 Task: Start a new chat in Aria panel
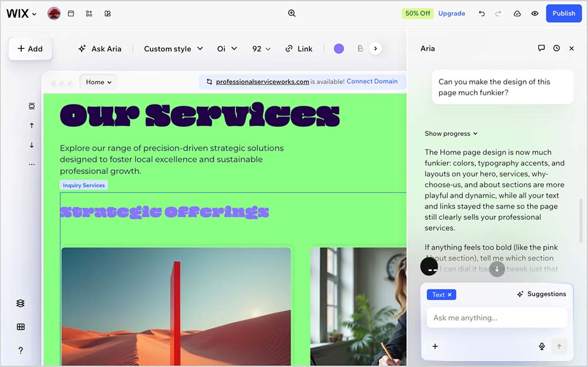(x=541, y=48)
